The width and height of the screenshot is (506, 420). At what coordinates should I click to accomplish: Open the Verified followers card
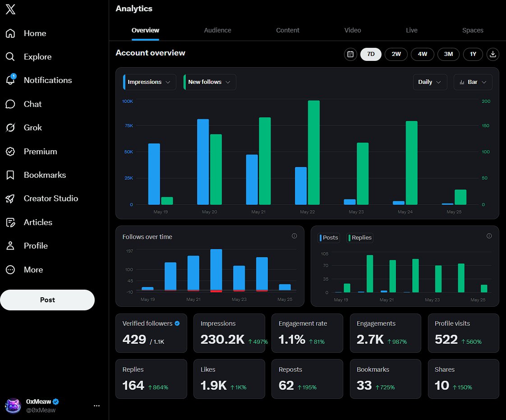(x=152, y=333)
